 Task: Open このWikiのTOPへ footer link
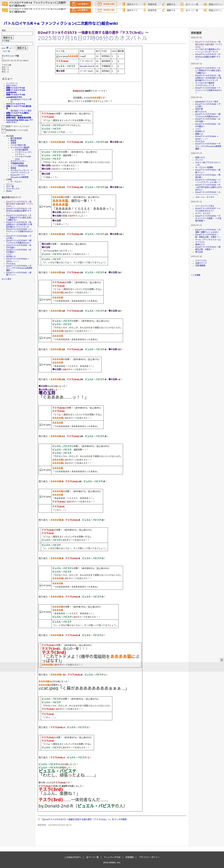pos(73,857)
